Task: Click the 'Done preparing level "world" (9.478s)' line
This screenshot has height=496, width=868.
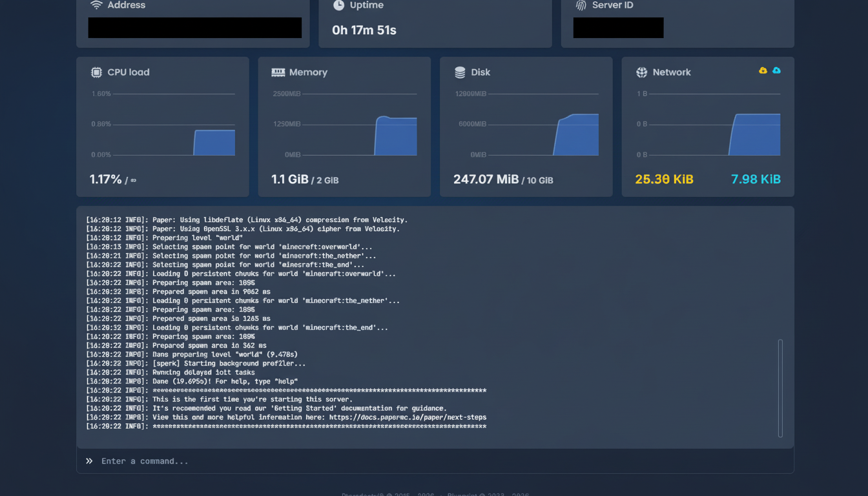Action: pyautogui.click(x=192, y=355)
